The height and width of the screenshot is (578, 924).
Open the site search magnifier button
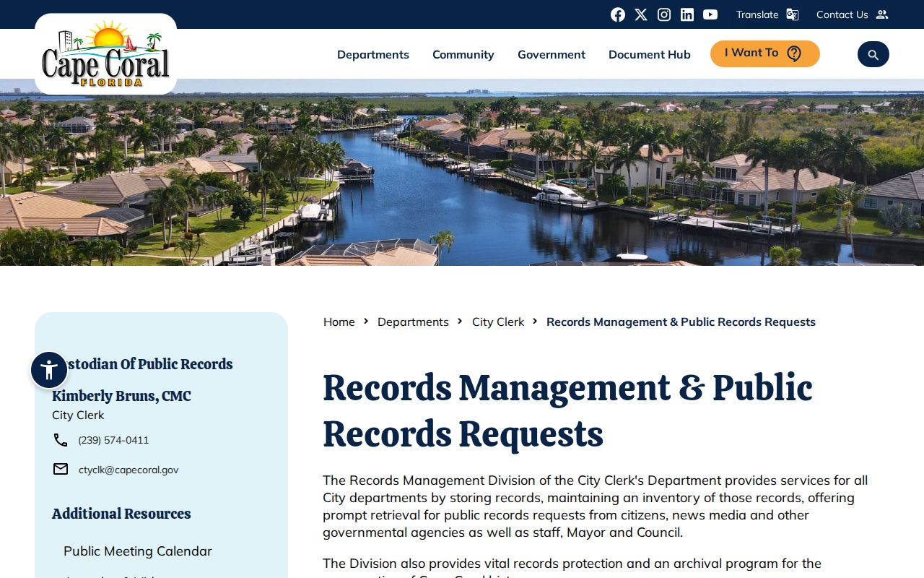(x=873, y=54)
